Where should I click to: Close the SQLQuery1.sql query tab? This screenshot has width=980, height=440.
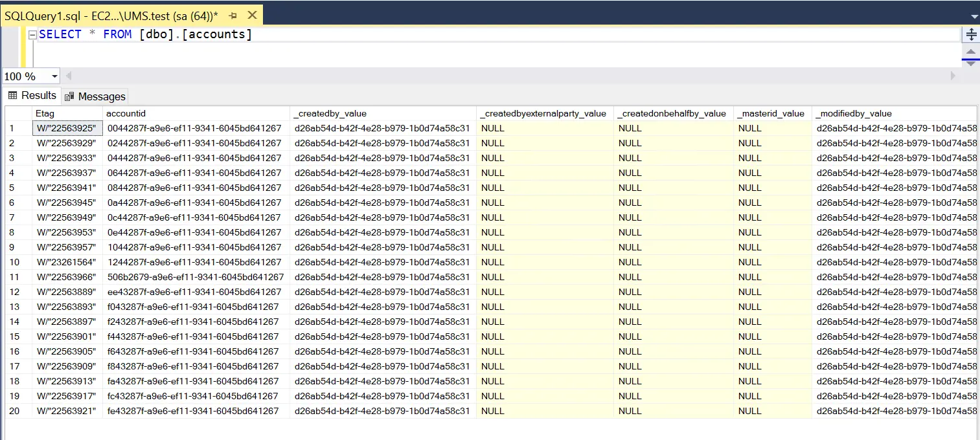(252, 14)
